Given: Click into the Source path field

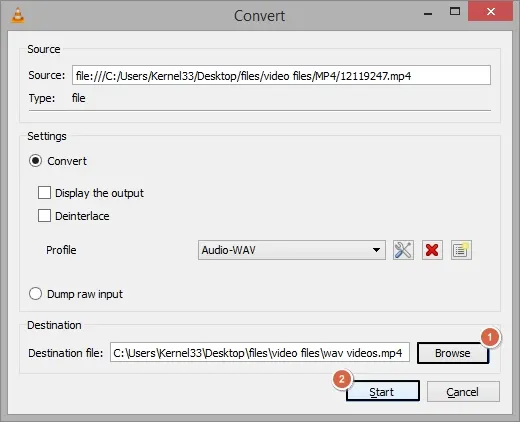Looking at the screenshot, I should pos(281,75).
